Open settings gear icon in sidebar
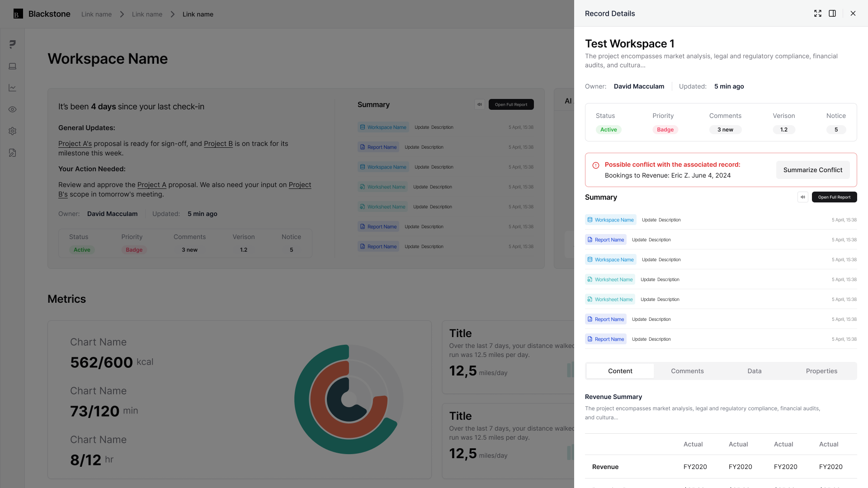Viewport: 868px width, 488px height. 13,131
